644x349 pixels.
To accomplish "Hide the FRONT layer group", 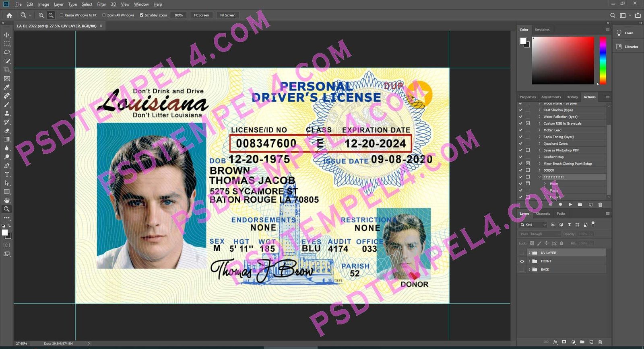I will click(522, 261).
